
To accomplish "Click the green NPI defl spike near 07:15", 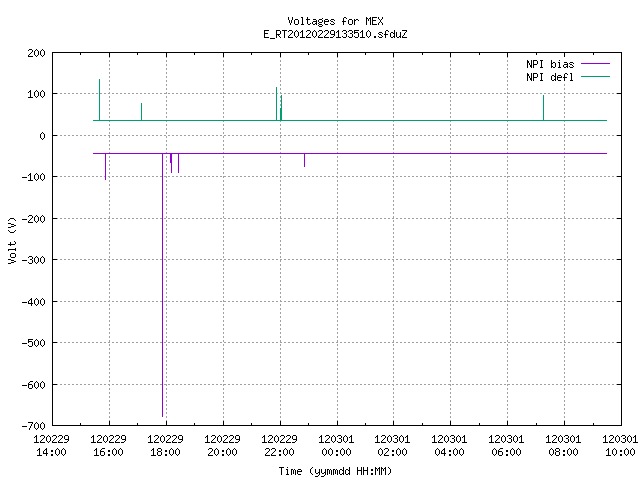I will pyautogui.click(x=543, y=108).
